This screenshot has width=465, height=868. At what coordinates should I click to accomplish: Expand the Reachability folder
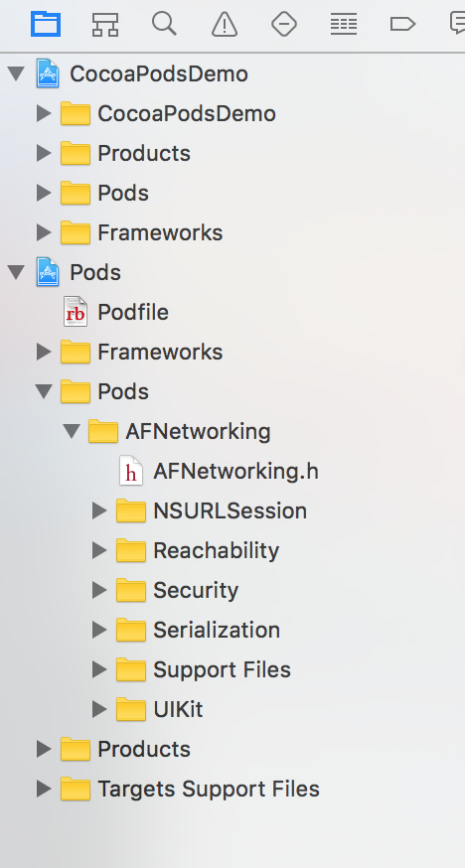click(99, 550)
